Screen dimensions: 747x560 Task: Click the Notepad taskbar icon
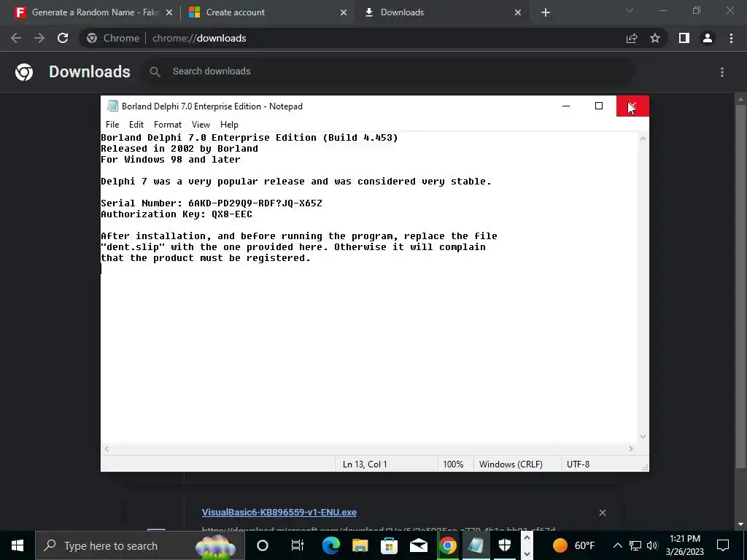[x=476, y=545]
